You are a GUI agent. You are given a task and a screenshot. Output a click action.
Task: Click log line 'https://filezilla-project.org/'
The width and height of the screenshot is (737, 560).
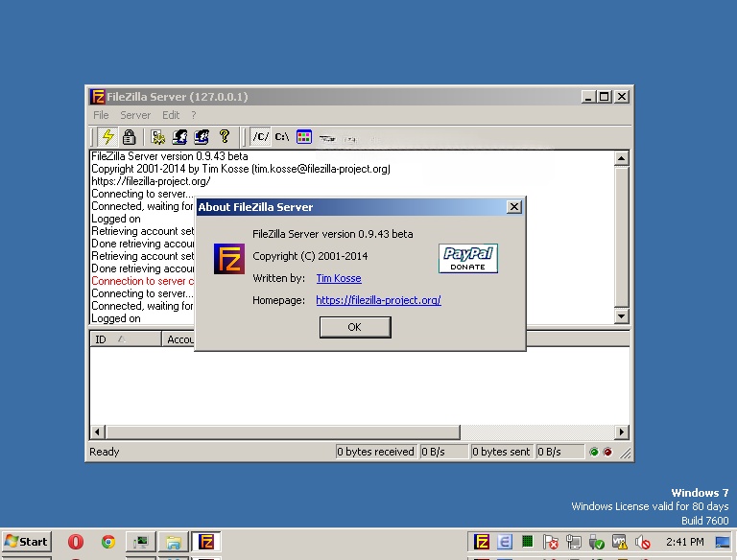pos(151,181)
